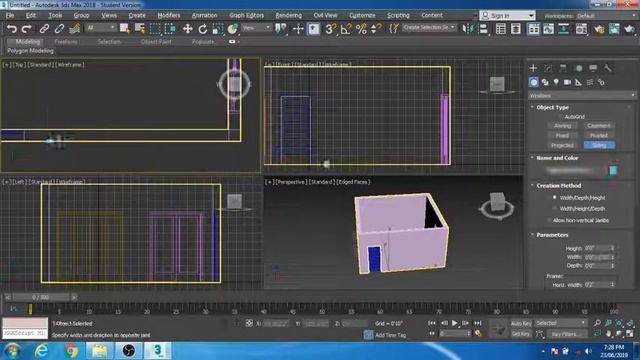This screenshot has height=360, width=640.
Task: Toggle the Angle Snap icon
Action: 346,29
